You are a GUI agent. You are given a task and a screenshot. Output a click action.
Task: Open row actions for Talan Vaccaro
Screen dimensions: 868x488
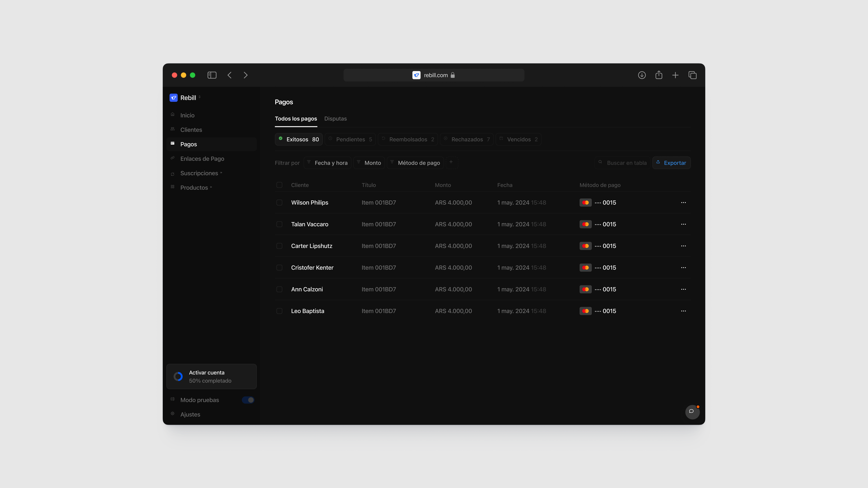(683, 224)
